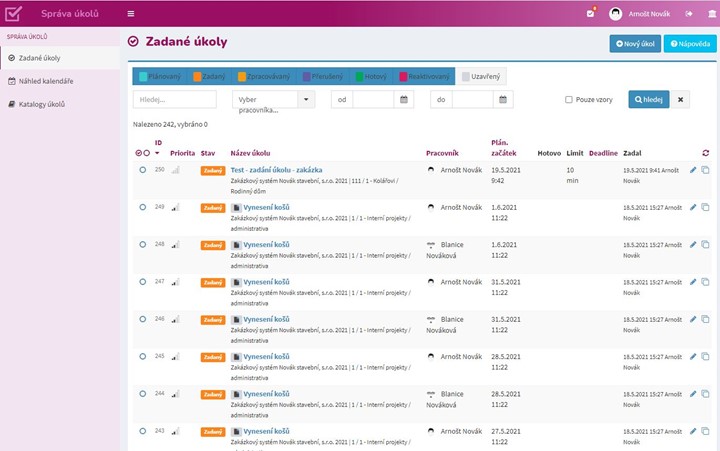Click document icon before task 248 name
720x451 pixels.
click(x=236, y=245)
